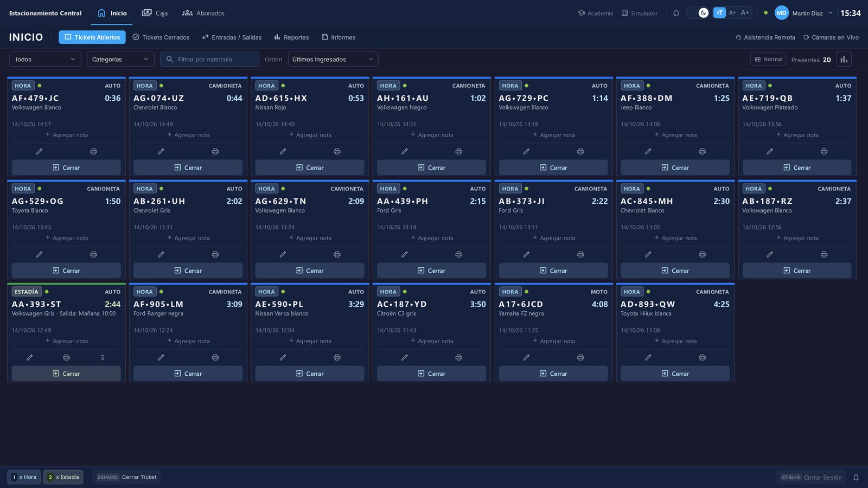Screen dimensions: 868x488
Task: Click the edit pencil on ticket AF•479•JC
Action: coord(39,151)
